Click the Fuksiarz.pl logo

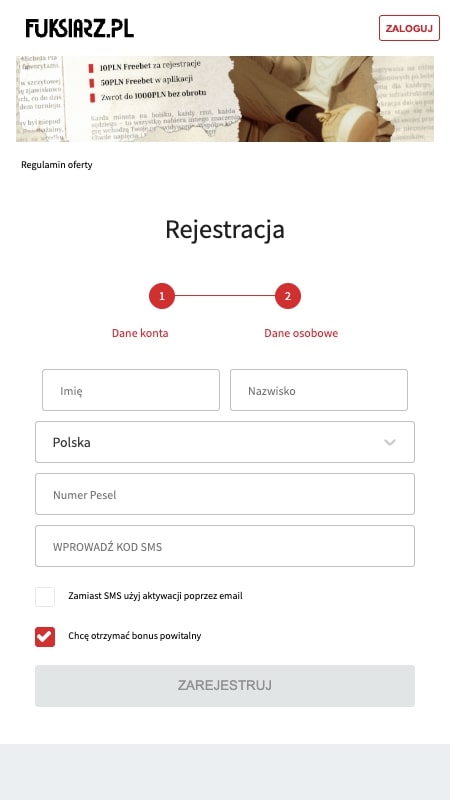tap(80, 28)
